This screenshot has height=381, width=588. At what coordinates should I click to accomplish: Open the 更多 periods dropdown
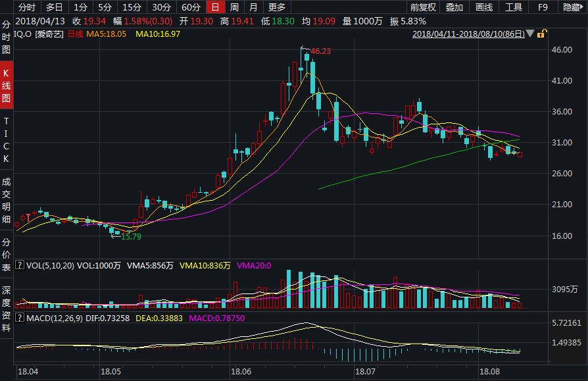tap(277, 7)
